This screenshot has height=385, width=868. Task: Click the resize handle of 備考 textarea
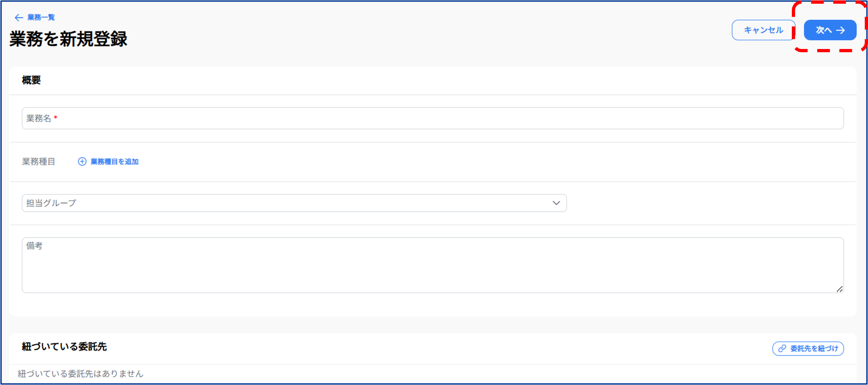point(839,289)
